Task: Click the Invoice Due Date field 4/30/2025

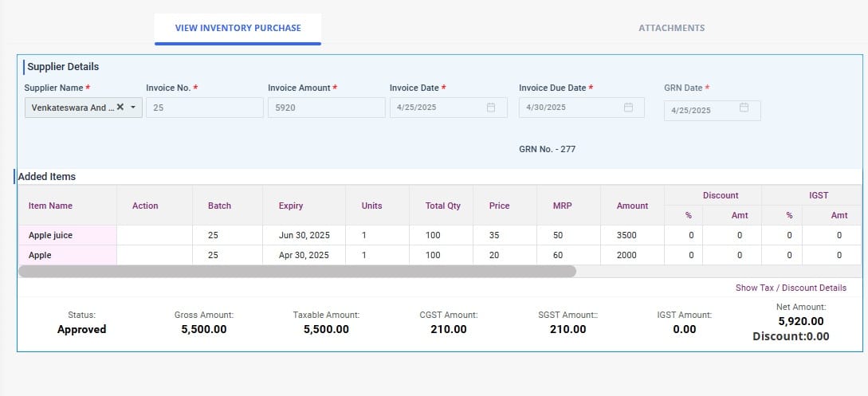Action: coord(570,108)
